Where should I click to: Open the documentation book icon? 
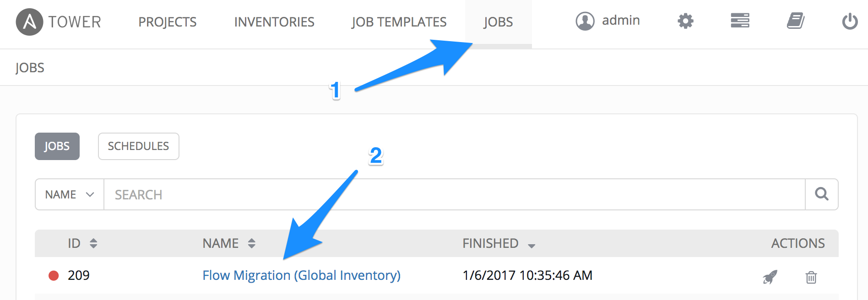[796, 21]
